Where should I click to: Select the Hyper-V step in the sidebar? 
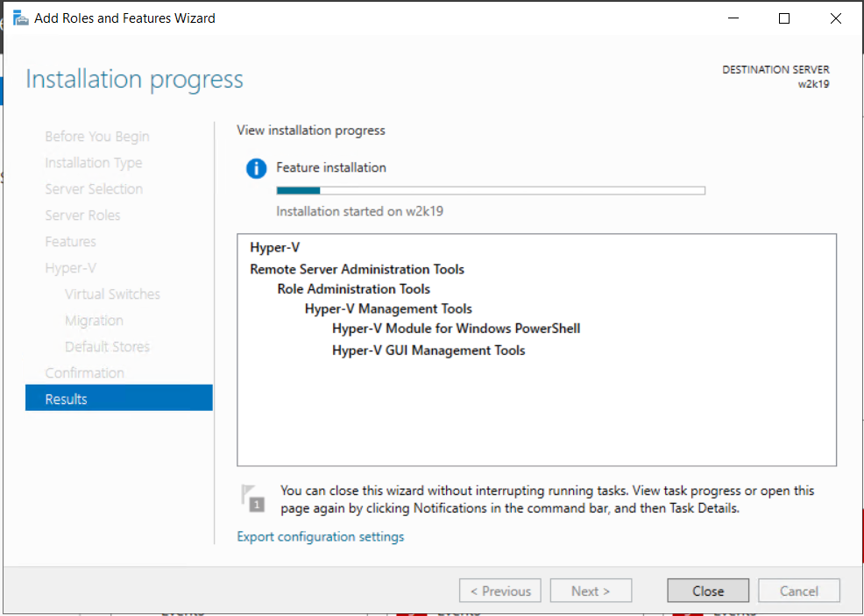coord(70,268)
